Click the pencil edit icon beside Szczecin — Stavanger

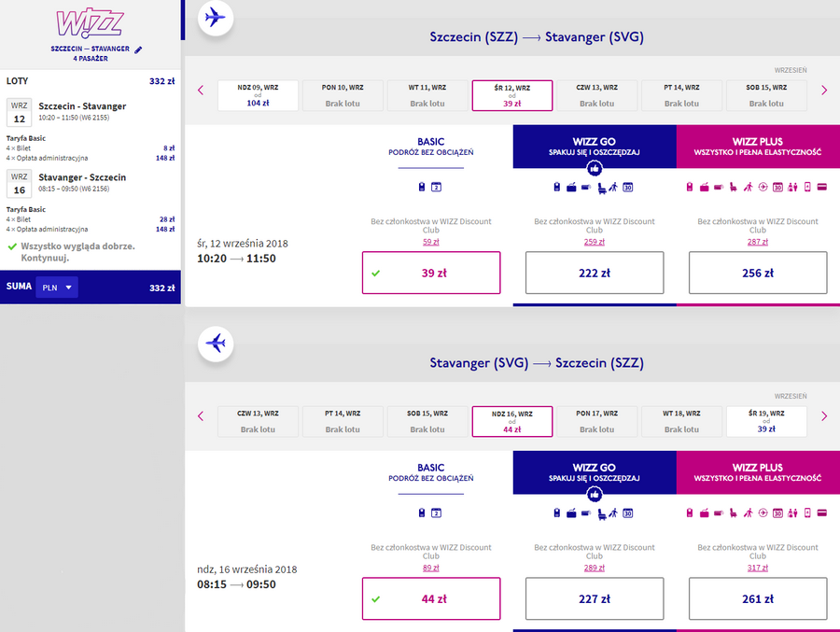tap(138, 49)
